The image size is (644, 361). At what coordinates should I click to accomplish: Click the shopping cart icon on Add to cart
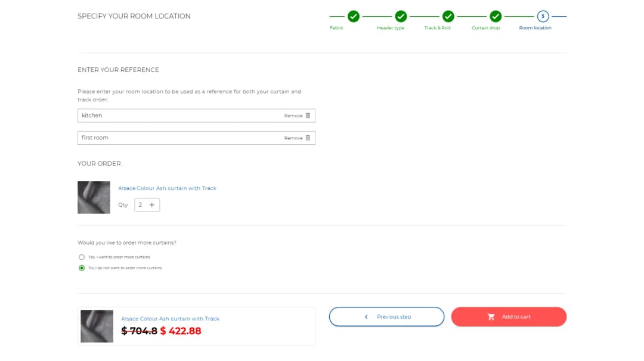pyautogui.click(x=490, y=316)
